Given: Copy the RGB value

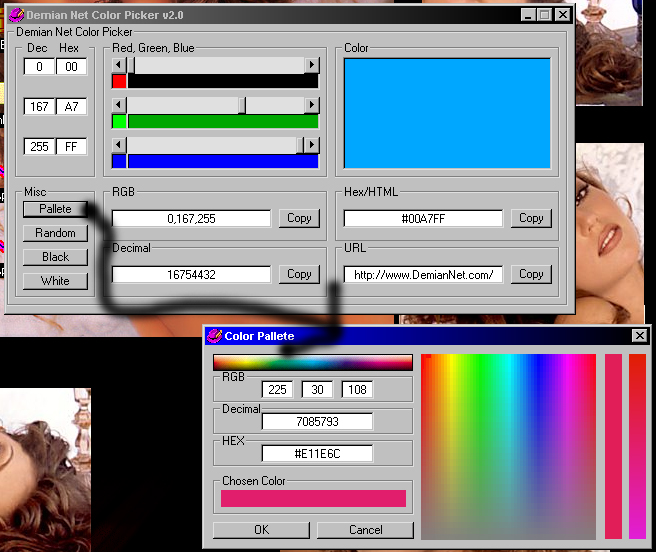Looking at the screenshot, I should (x=299, y=218).
